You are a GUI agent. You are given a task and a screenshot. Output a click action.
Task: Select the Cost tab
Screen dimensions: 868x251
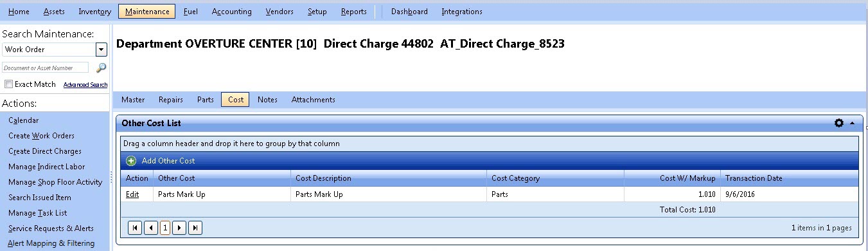click(x=236, y=100)
